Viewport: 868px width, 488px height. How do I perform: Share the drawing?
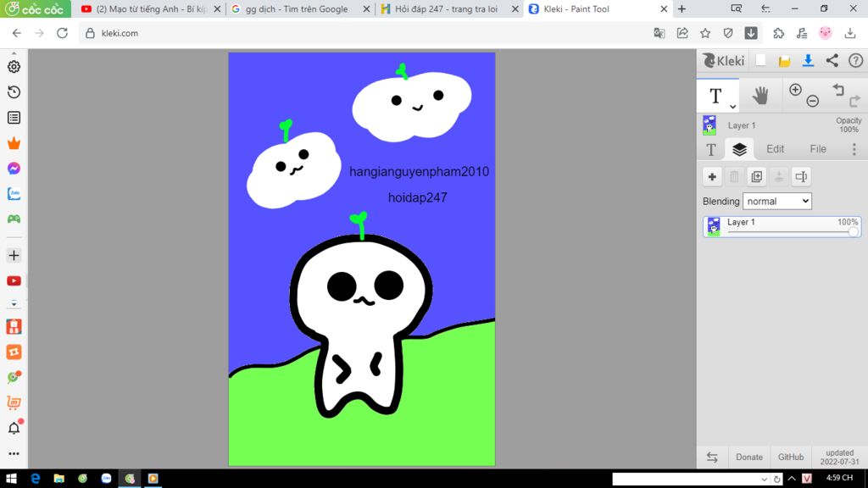(x=832, y=61)
